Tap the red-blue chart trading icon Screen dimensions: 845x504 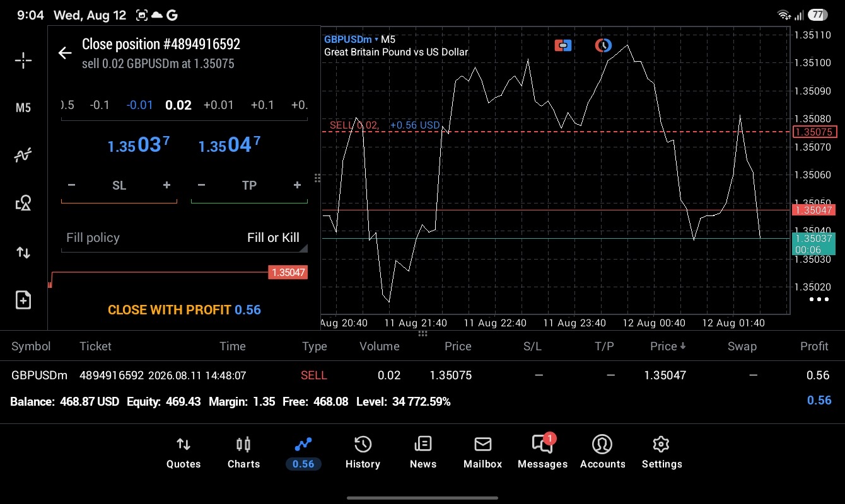pyautogui.click(x=563, y=45)
